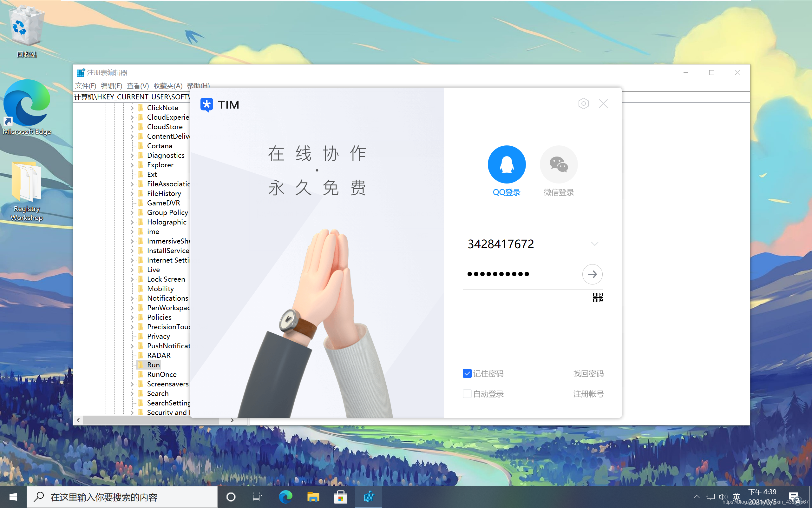Open Microsoft Edge desktop shortcut

[x=27, y=108]
